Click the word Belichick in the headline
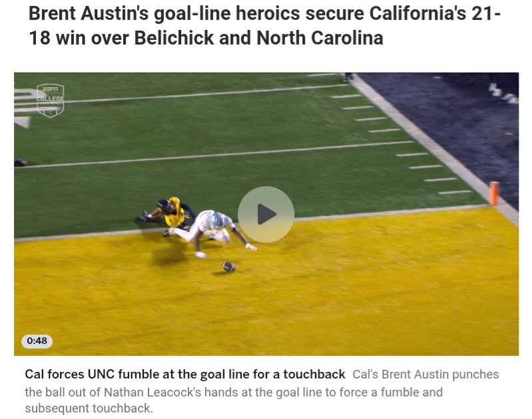This screenshot has width=532, height=419. point(174,38)
